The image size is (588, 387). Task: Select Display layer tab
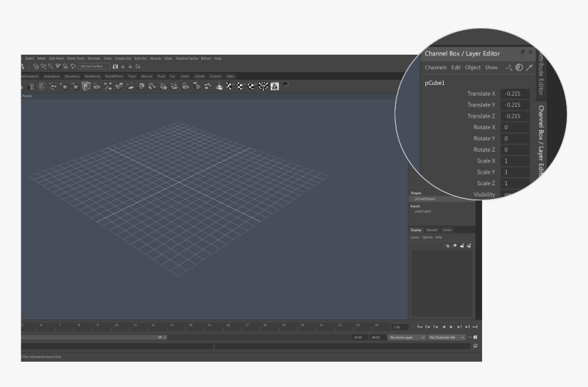coord(416,230)
